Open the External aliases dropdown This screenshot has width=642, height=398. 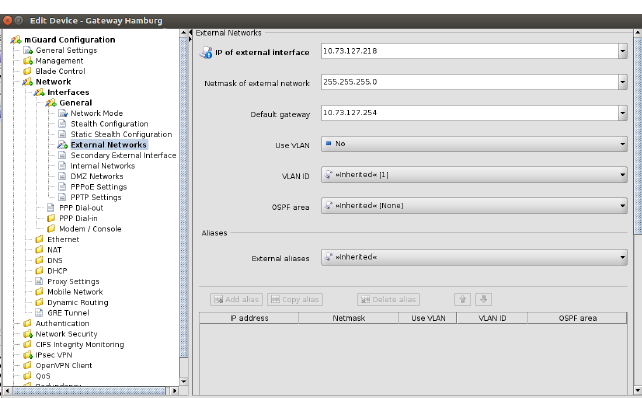point(474,257)
